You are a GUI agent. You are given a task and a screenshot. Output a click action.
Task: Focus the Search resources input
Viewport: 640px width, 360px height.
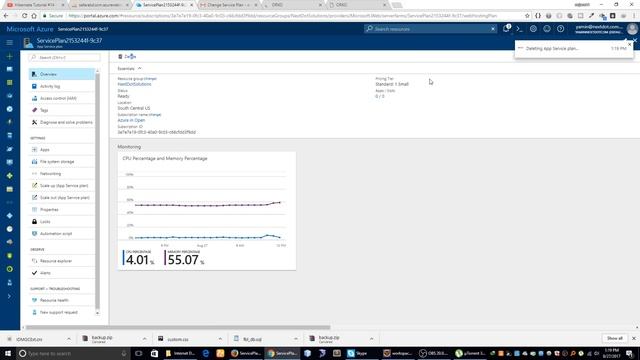tap(430, 29)
